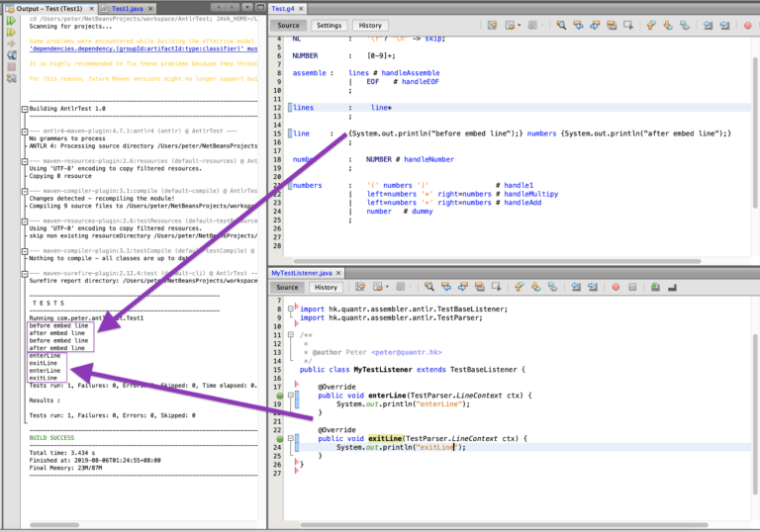Go to Last Edit in MyTestListener toolbar
The image size is (760, 532).
(360, 287)
